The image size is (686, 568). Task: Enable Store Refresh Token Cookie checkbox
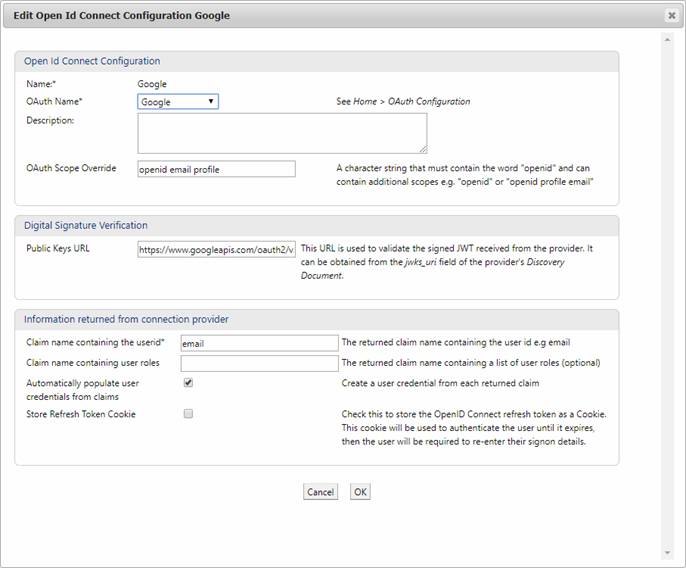tap(188, 414)
